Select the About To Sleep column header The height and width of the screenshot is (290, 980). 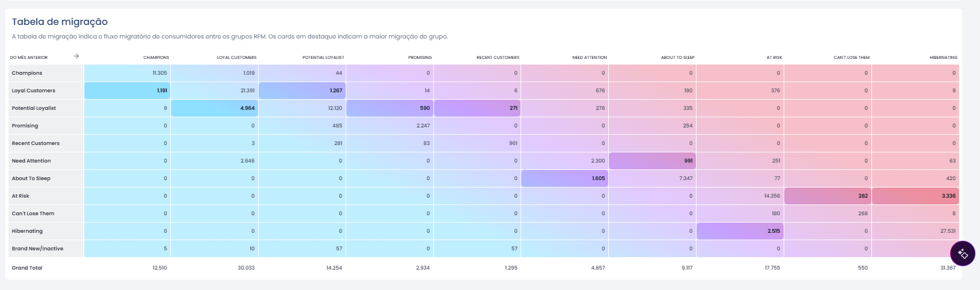coord(677,57)
